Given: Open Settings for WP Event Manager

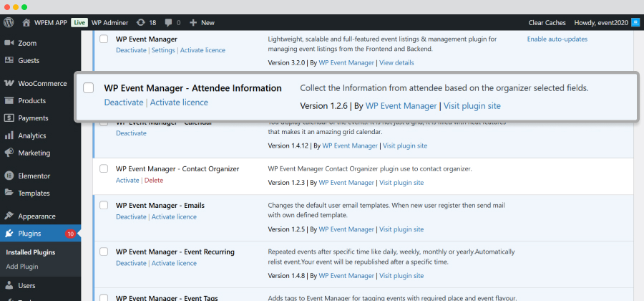Looking at the screenshot, I should tap(163, 50).
